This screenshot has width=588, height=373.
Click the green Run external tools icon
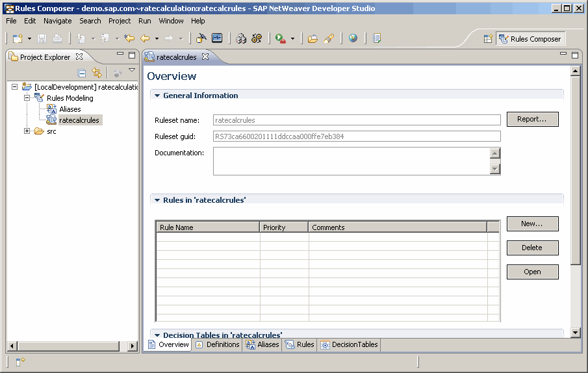coord(281,38)
